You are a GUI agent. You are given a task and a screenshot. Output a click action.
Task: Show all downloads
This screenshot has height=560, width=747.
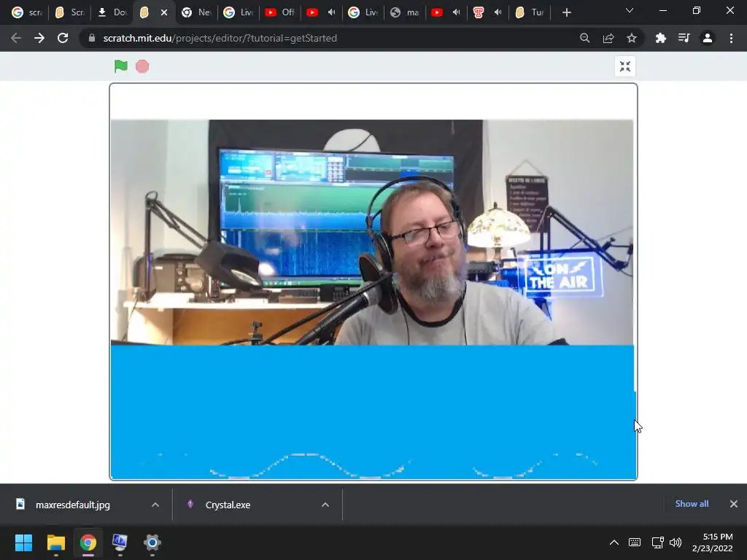click(x=692, y=504)
